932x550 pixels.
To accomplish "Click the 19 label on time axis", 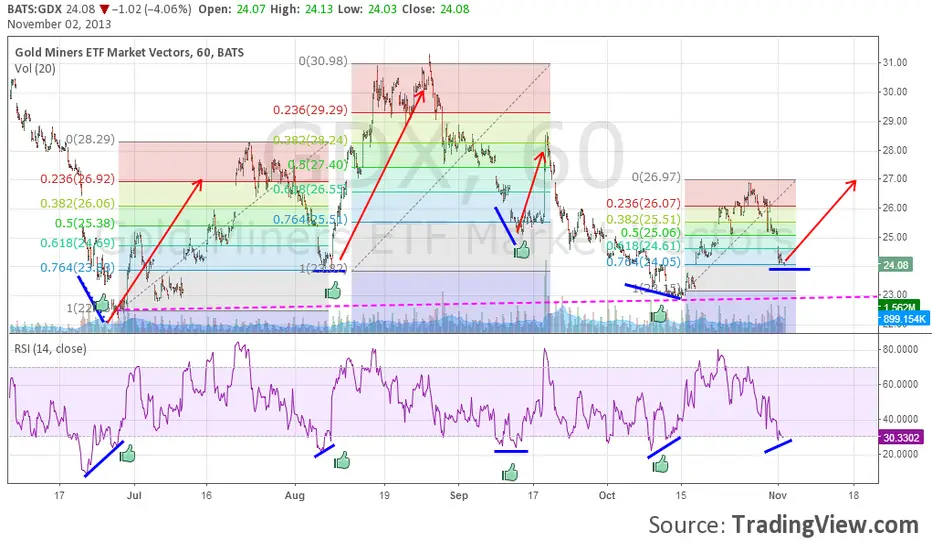I will 384,495.
